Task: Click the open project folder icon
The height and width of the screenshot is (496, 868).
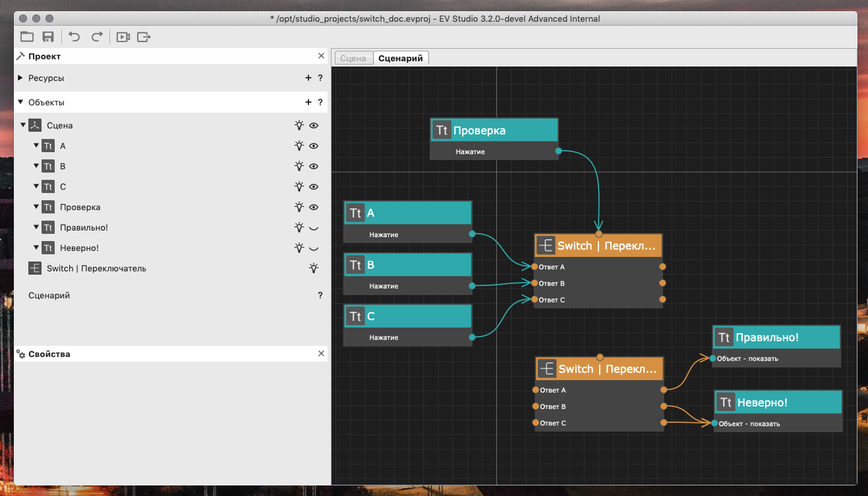Action: coord(27,37)
